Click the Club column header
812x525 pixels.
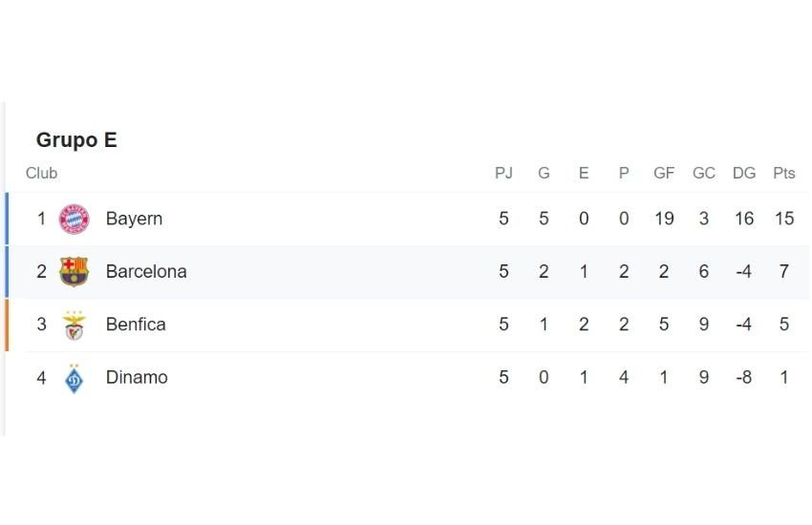pyautogui.click(x=41, y=173)
